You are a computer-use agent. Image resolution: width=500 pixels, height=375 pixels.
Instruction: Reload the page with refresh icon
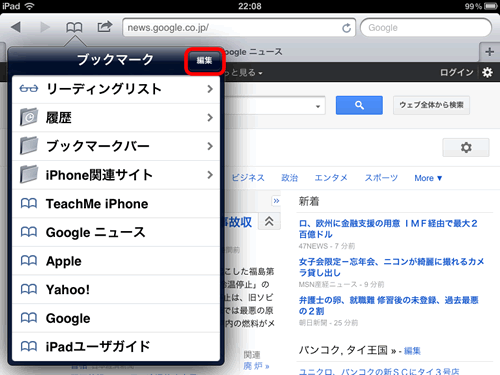click(x=347, y=28)
